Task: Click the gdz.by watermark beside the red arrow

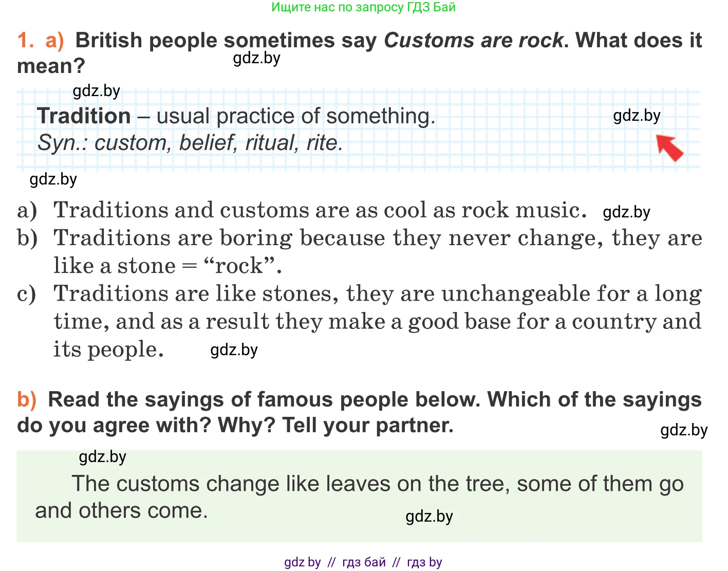Action: (637, 116)
